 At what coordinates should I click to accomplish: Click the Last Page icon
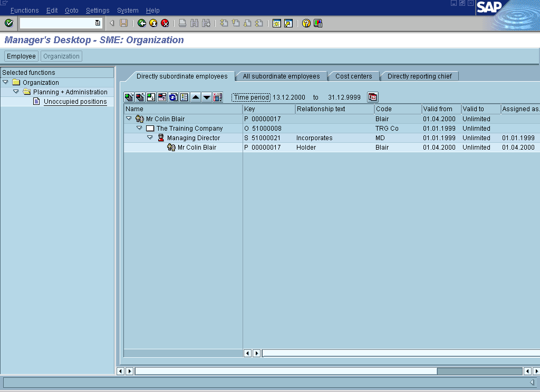(259, 23)
